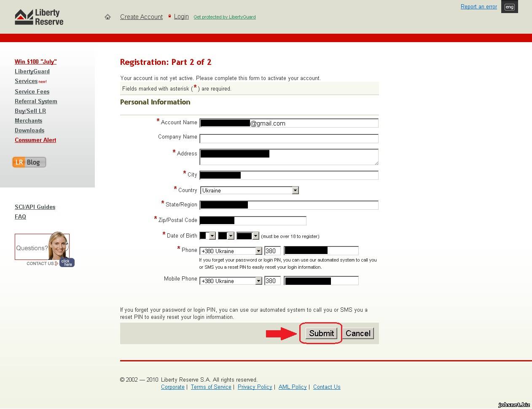This screenshot has height=409, width=532.
Task: Click the Registration: Part 2 of 2 heading
Action: 166,62
